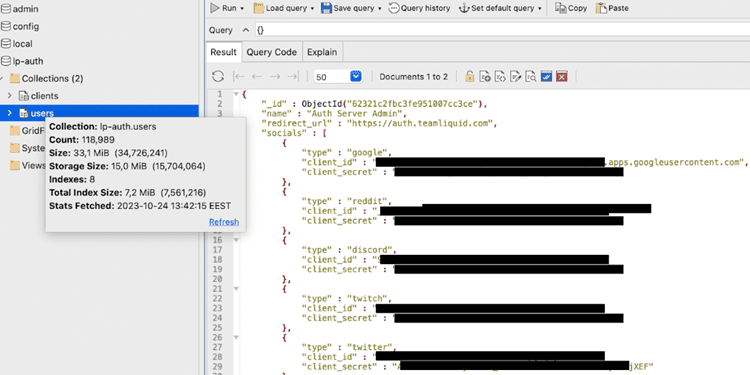The width and height of the screenshot is (750, 375).
Task: Click the Views folder icon
Action: [x=15, y=165]
